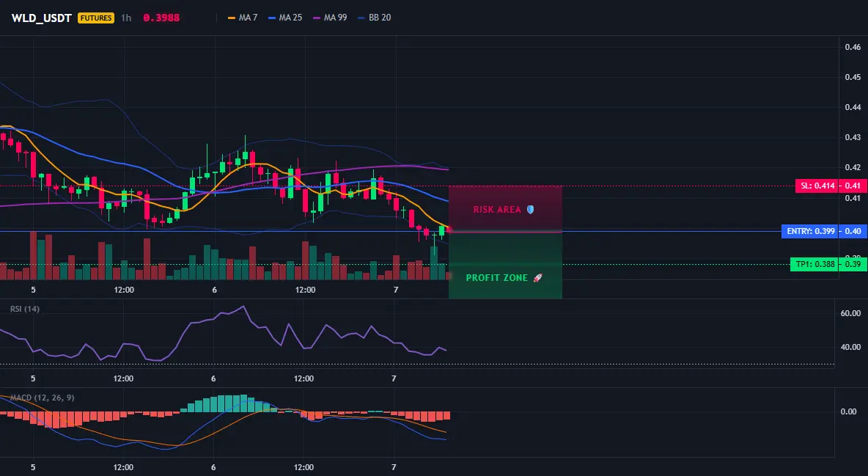This screenshot has height=476, width=868.
Task: Click the TP1: 0.388 take-profit tag
Action: tap(814, 264)
